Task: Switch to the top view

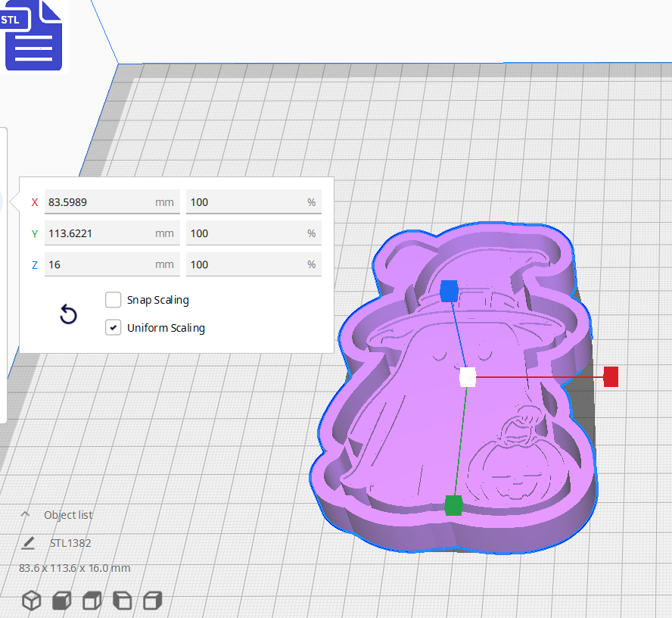Action: point(92,600)
